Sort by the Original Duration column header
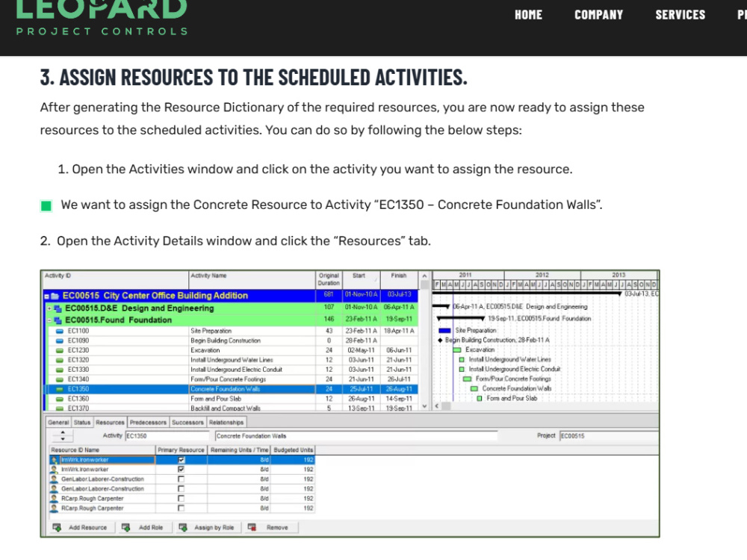747x560 pixels. click(329, 279)
